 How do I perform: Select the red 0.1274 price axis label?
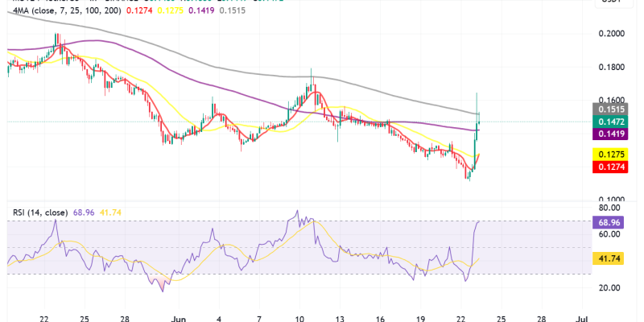point(611,167)
